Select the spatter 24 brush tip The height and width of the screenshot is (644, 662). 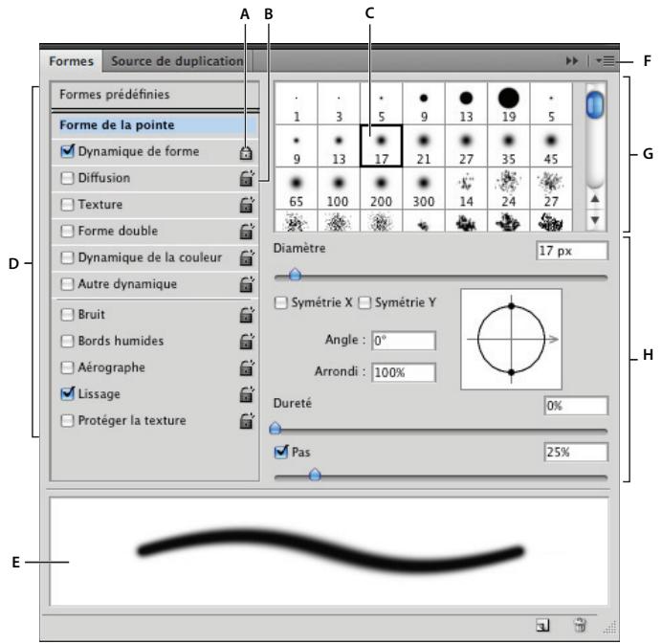pos(508,189)
